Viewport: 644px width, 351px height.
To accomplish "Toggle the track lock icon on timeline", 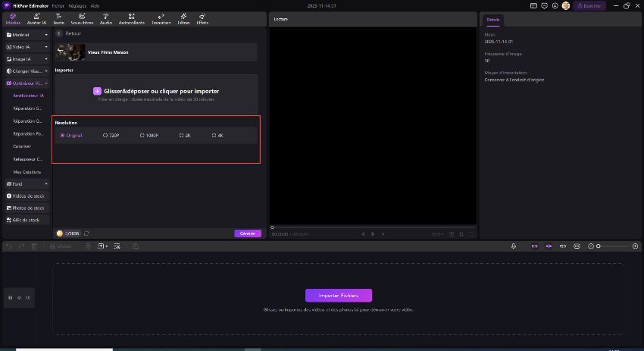I will pos(11,298).
